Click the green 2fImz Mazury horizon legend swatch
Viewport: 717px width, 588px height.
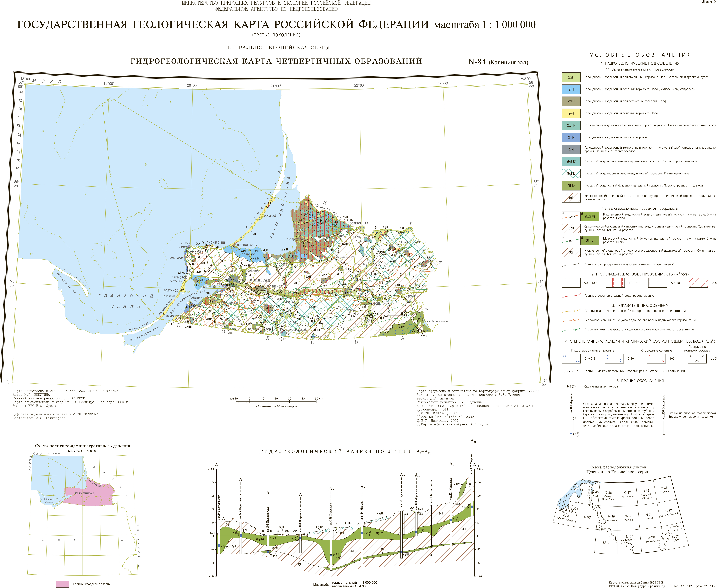tap(590, 240)
